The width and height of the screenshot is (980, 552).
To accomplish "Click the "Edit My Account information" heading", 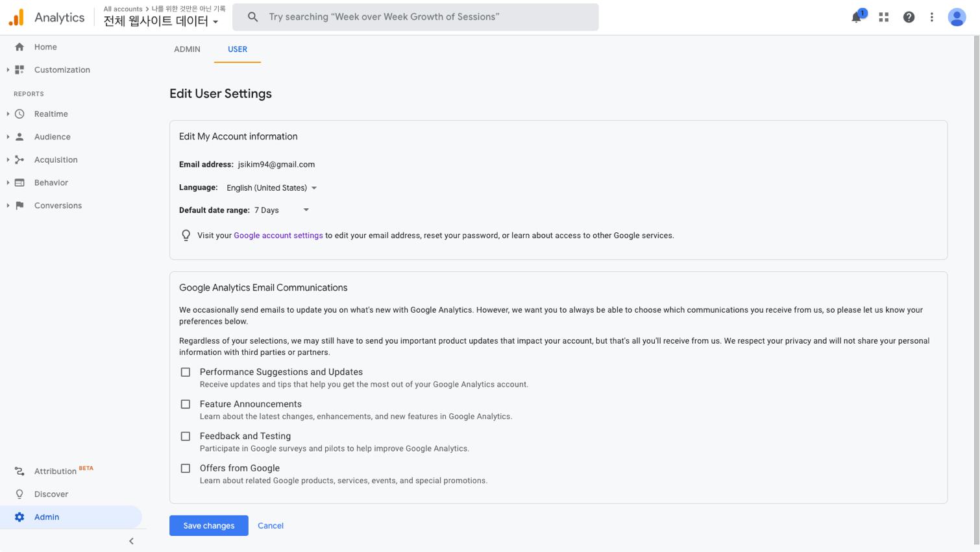I will (x=238, y=137).
